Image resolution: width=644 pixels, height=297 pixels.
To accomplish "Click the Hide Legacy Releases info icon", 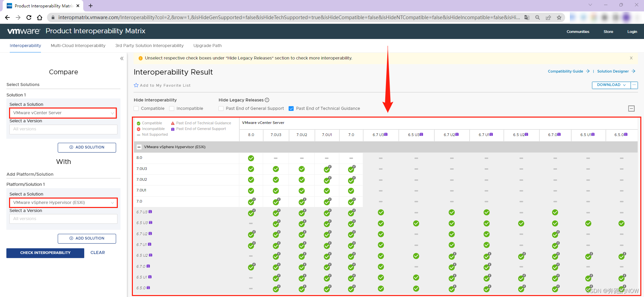I will pos(267,100).
